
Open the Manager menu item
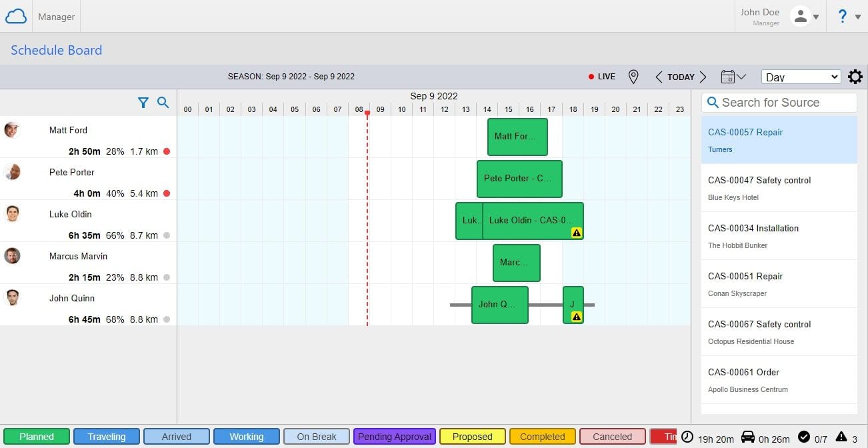click(57, 17)
